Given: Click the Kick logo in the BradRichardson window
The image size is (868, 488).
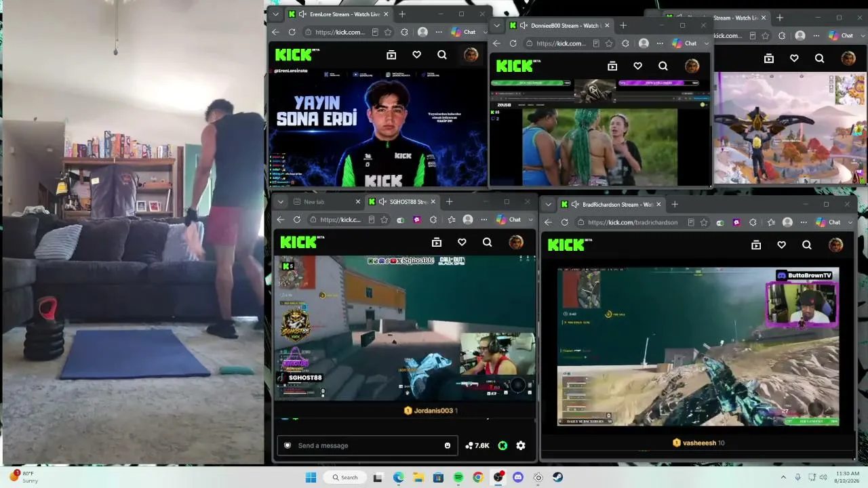Looking at the screenshot, I should [x=570, y=244].
